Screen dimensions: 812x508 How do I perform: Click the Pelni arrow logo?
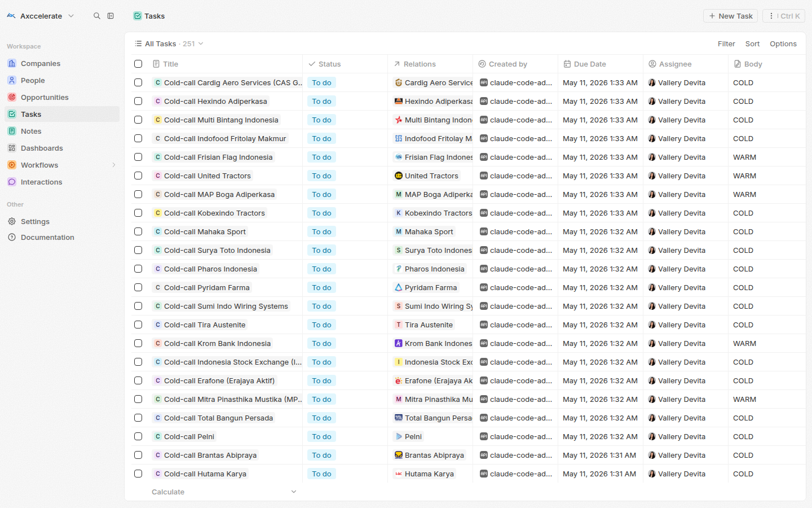click(x=399, y=436)
